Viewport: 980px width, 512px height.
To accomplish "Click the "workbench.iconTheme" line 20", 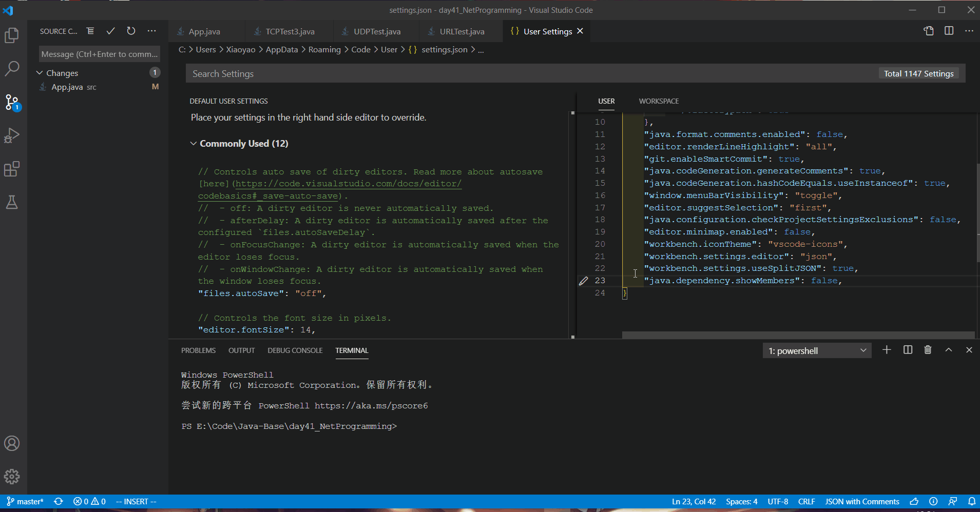I will coord(746,244).
